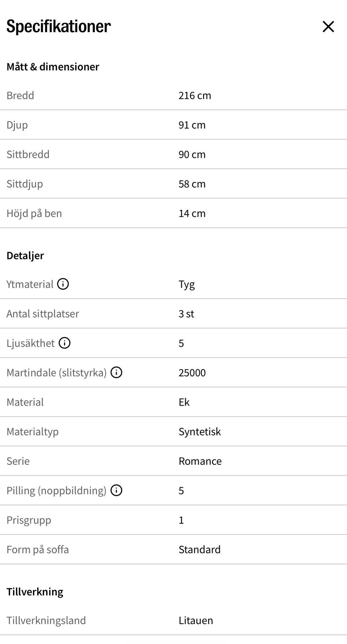
Task: Click the Litauen country value
Action: (196, 621)
